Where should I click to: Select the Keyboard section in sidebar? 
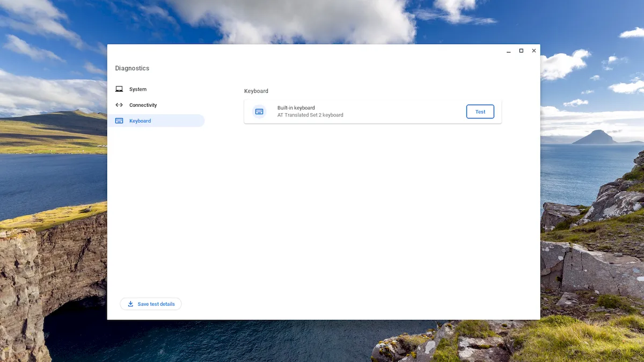point(156,121)
